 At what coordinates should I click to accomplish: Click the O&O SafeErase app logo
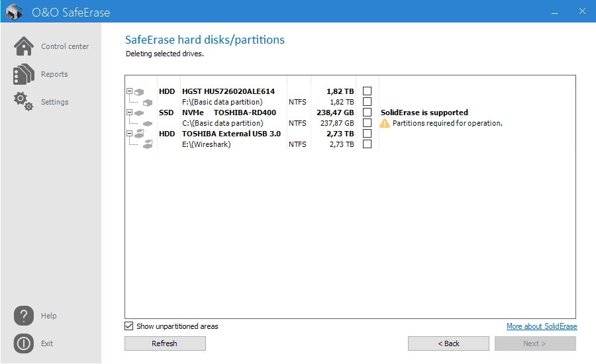tap(15, 12)
